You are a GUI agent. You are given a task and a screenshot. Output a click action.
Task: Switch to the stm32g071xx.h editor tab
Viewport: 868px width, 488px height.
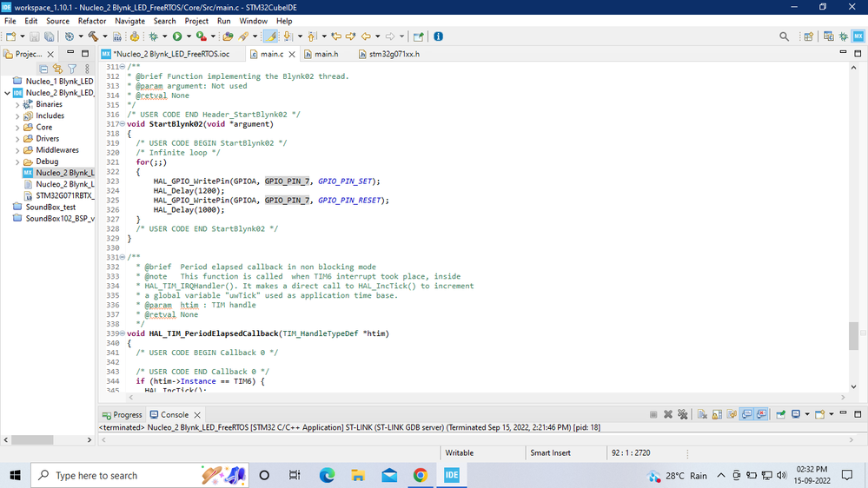coord(394,54)
